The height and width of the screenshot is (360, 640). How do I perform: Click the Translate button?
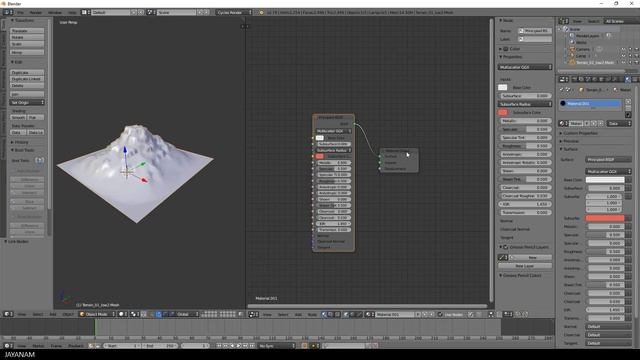pos(27,31)
